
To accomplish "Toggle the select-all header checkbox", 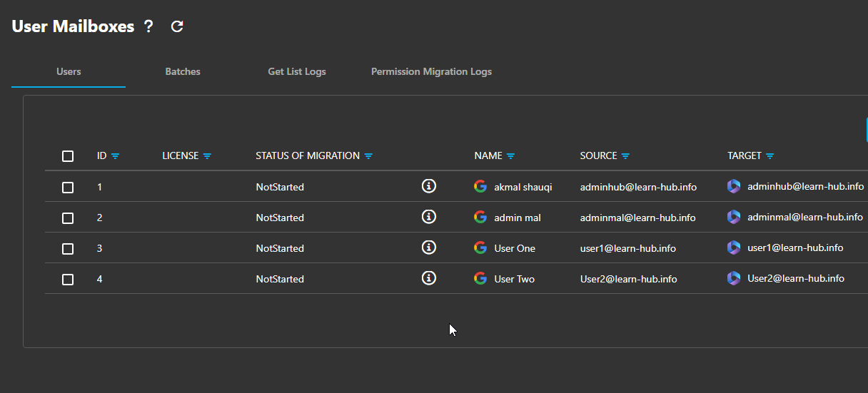I will pos(68,156).
